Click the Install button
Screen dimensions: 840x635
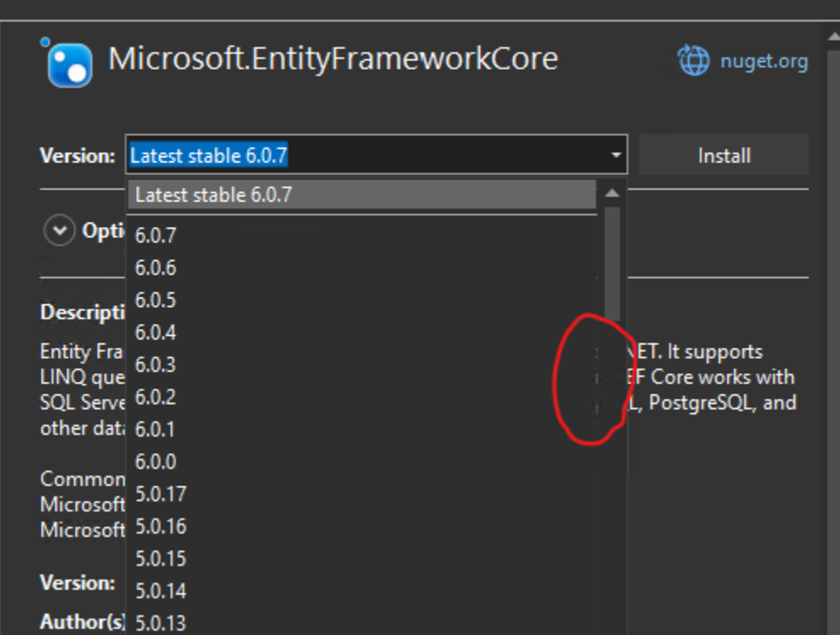[x=723, y=155]
